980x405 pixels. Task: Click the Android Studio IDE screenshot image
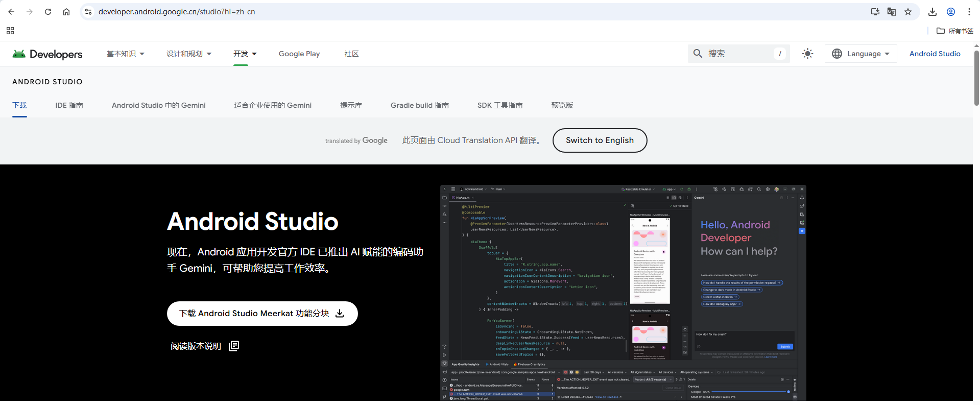coord(623,293)
